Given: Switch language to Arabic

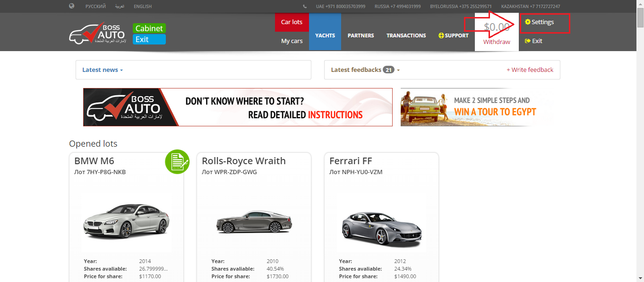Looking at the screenshot, I should pos(120,7).
